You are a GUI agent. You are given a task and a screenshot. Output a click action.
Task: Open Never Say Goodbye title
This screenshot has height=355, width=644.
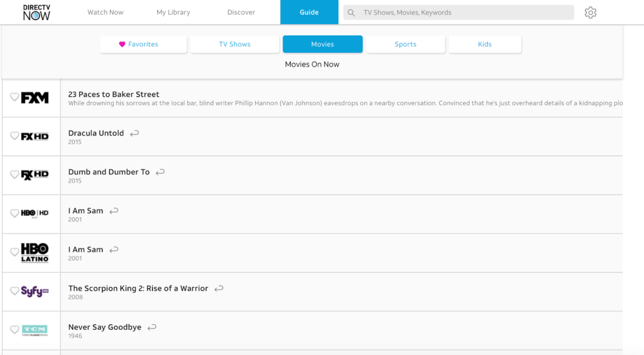(x=105, y=327)
